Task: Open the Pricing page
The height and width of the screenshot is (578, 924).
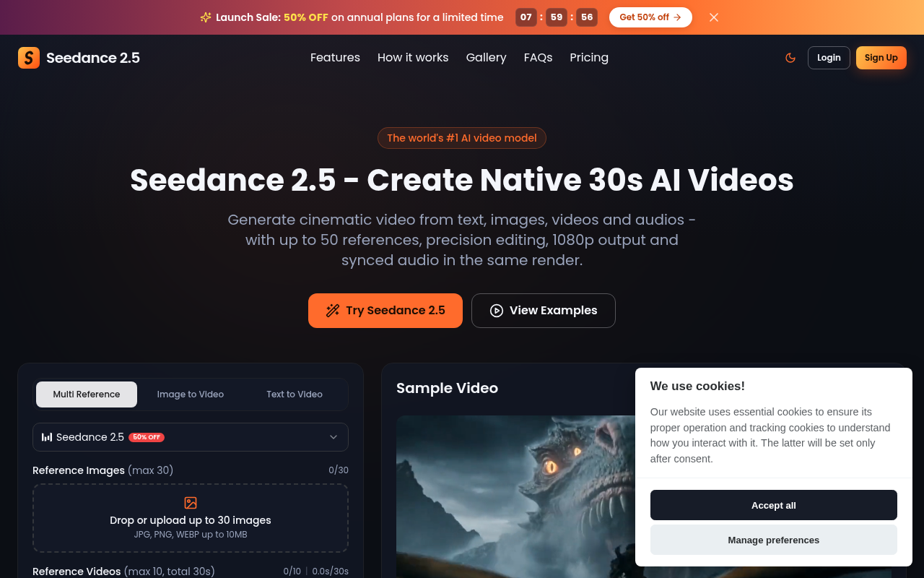Action: tap(589, 58)
